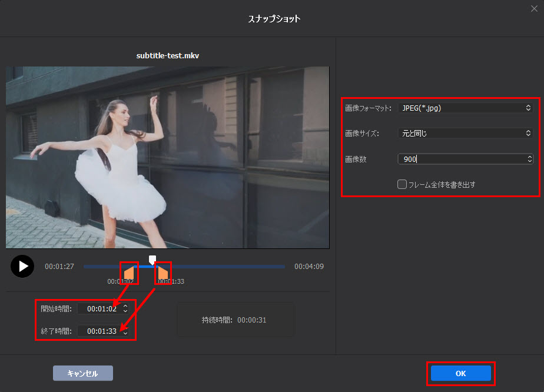Click the 画像数 stepper arrows
Screen dimensions: 544x392
point(530,159)
